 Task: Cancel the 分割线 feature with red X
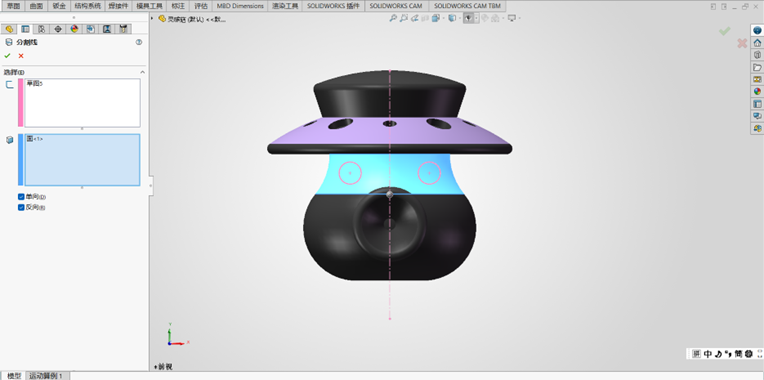click(21, 56)
